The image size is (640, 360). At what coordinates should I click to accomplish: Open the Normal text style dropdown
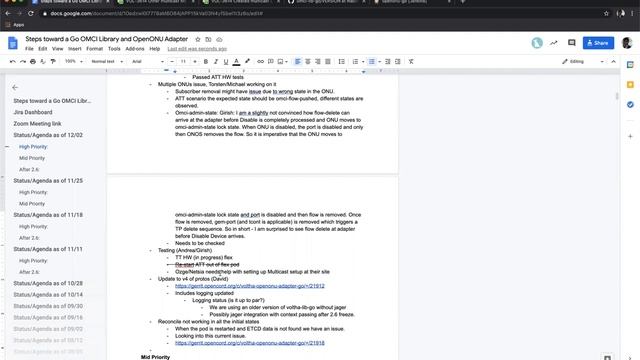tap(107, 62)
